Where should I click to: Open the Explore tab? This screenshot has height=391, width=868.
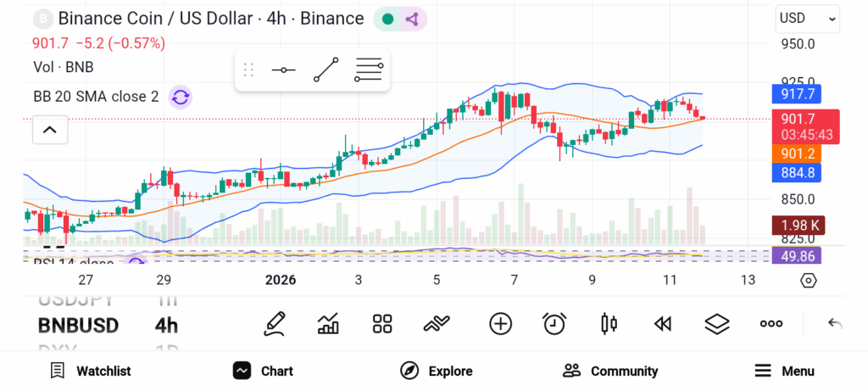tap(437, 371)
